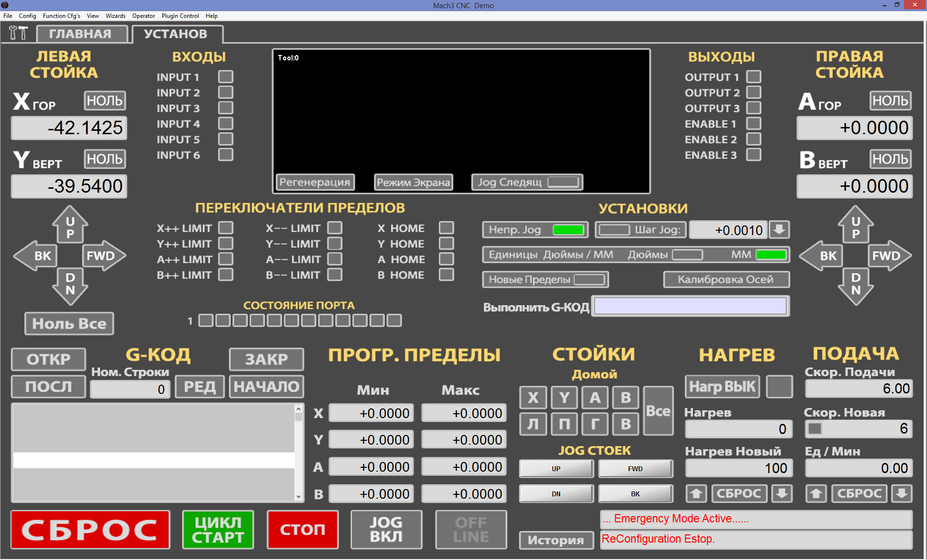Click up arrow under Нагрев Новый

696,493
